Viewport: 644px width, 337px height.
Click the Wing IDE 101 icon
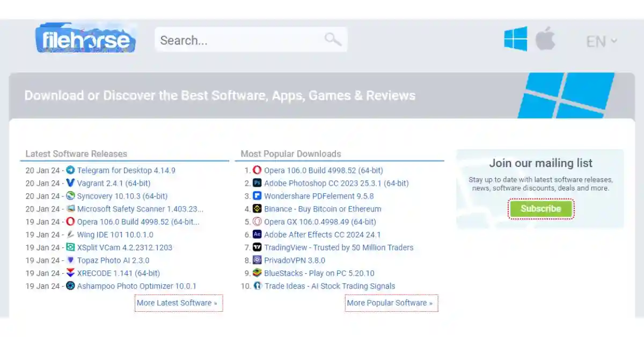click(x=70, y=235)
